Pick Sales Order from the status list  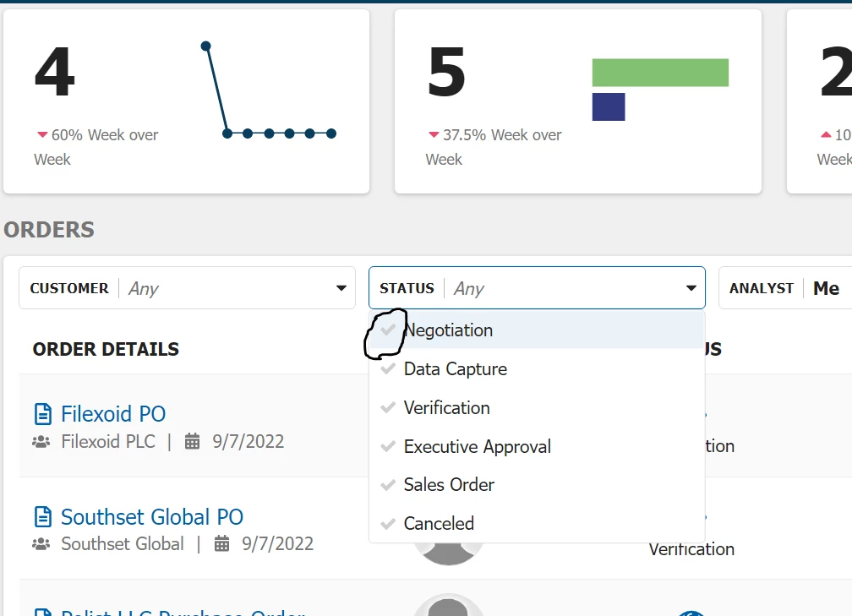point(449,484)
